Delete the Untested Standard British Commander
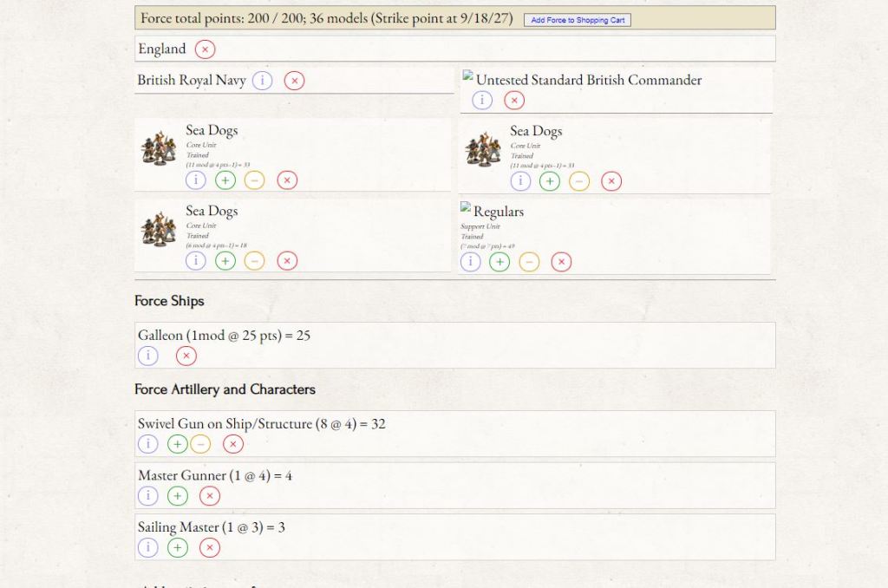Image resolution: width=888 pixels, height=588 pixels. pos(514,100)
